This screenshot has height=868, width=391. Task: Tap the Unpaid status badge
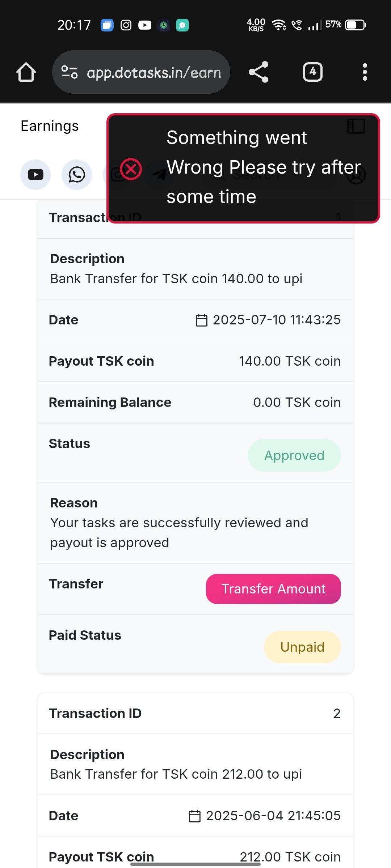pos(302,647)
